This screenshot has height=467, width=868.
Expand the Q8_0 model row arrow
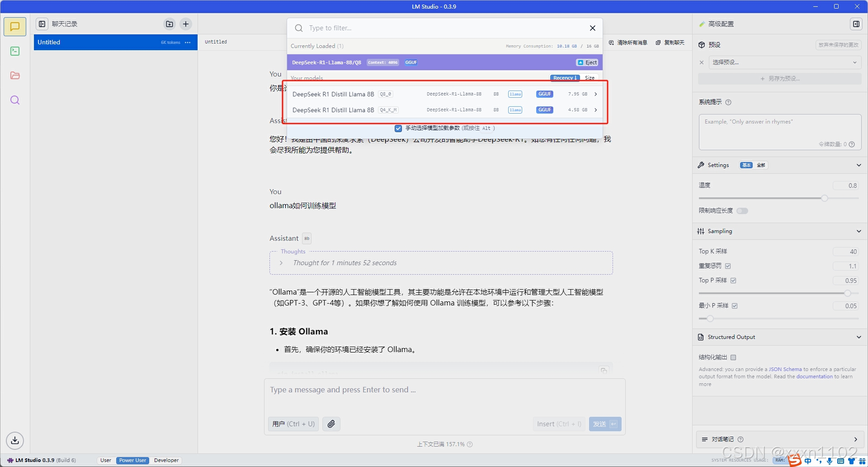point(595,94)
